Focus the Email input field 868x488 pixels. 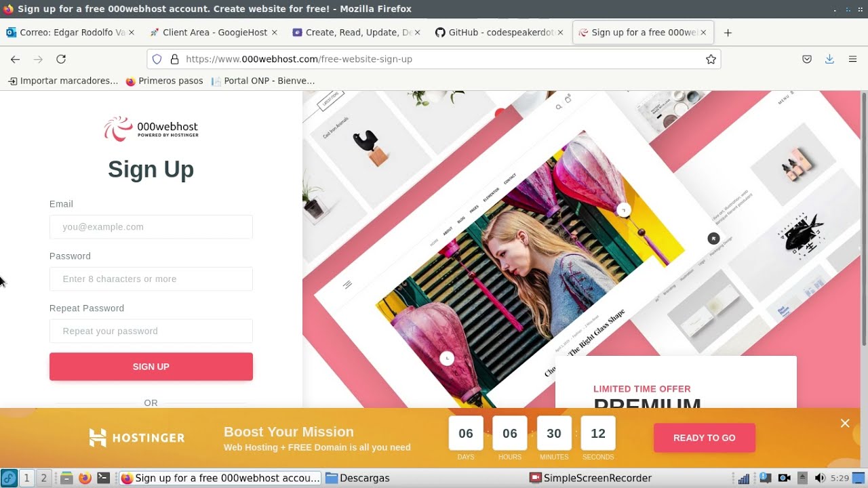(x=151, y=227)
